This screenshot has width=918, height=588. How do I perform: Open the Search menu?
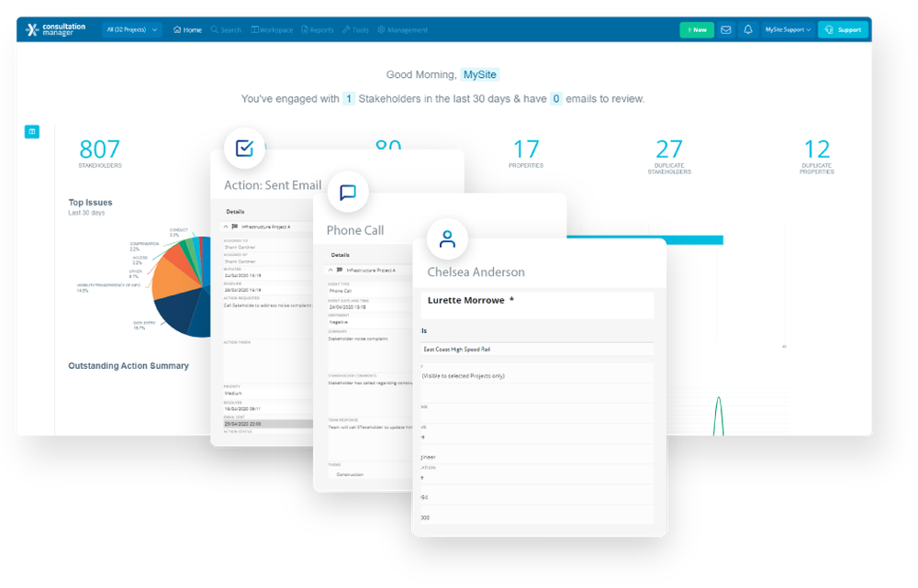click(x=226, y=30)
